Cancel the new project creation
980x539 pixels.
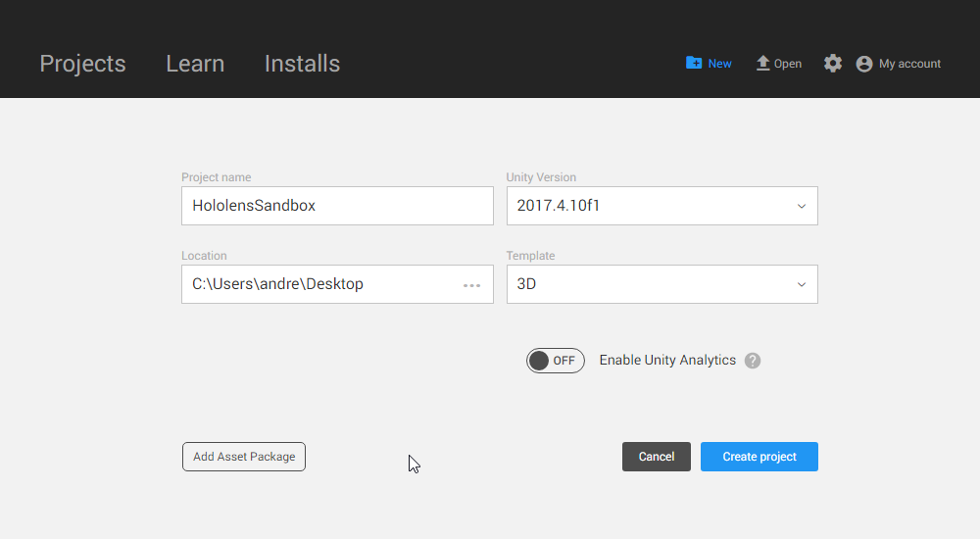(x=656, y=457)
